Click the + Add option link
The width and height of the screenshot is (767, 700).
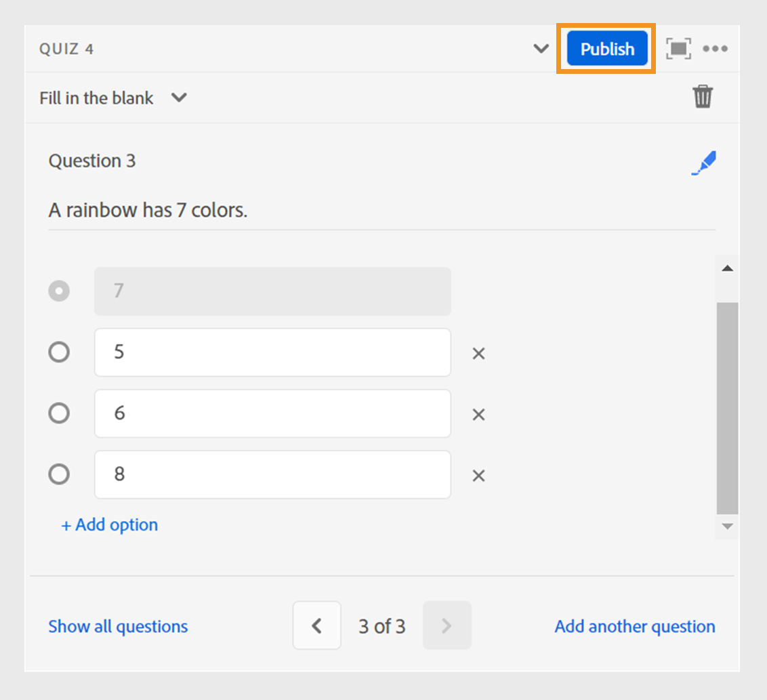110,524
